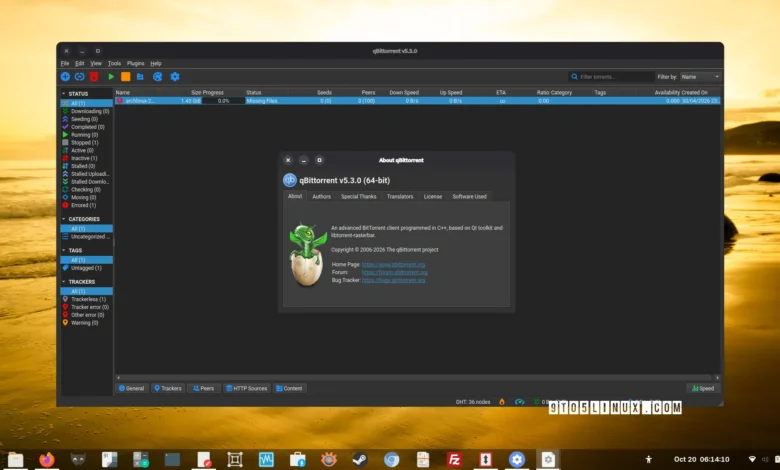Viewport: 780px width, 470px height.
Task: Open the Forum link
Action: [395, 273]
